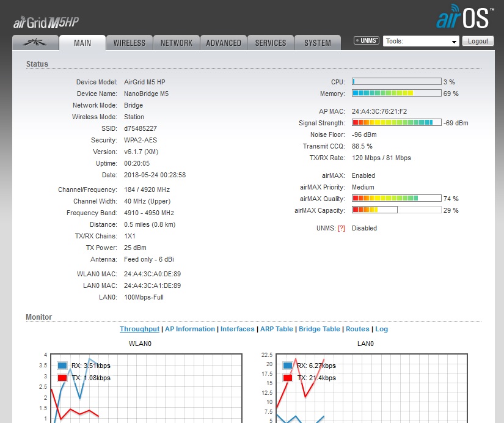Click the airMAX Quality bar
Image resolution: width=504 pixels, height=423 pixels.
(396, 198)
